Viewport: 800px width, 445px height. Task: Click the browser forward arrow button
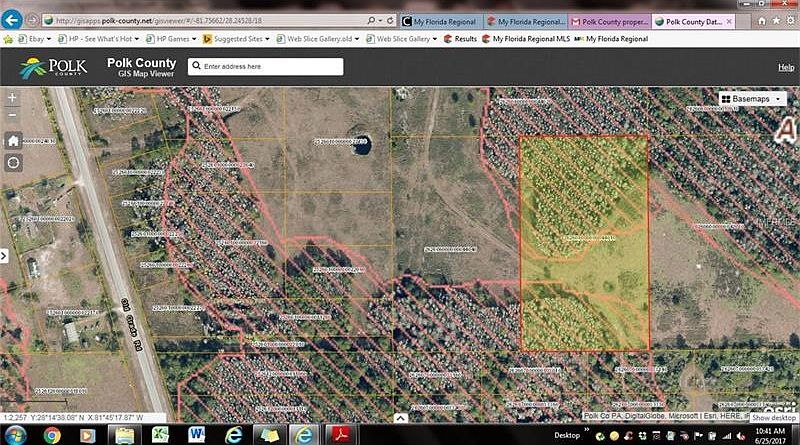click(x=32, y=20)
